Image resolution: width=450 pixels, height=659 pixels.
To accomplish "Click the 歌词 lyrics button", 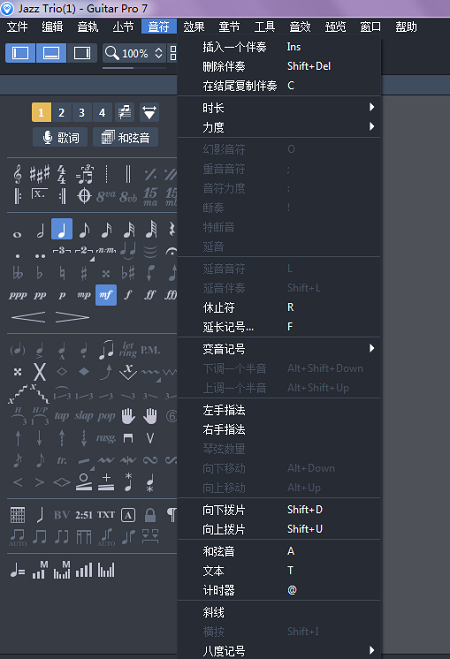I will pos(61,137).
